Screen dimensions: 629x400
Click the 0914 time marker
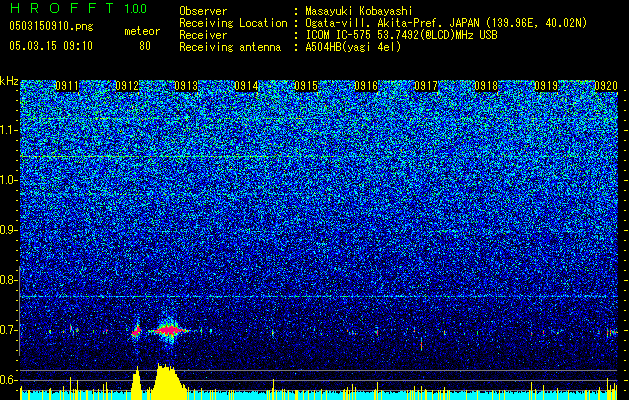click(x=246, y=86)
